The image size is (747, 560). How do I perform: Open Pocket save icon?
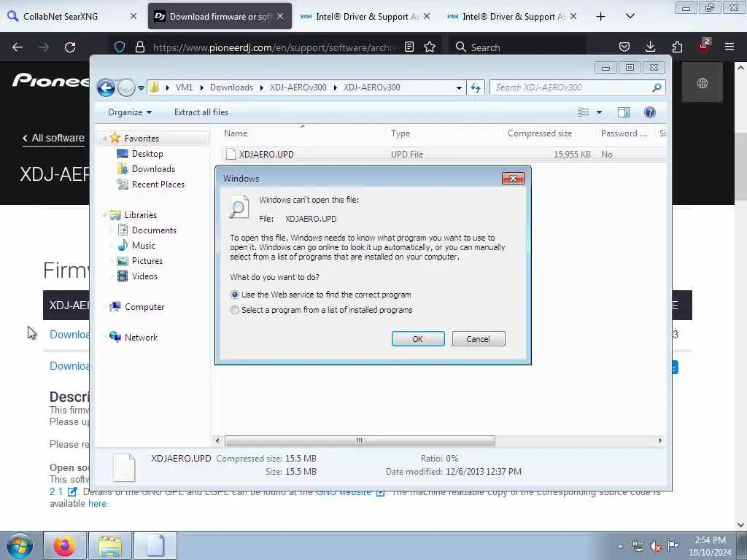tap(624, 47)
